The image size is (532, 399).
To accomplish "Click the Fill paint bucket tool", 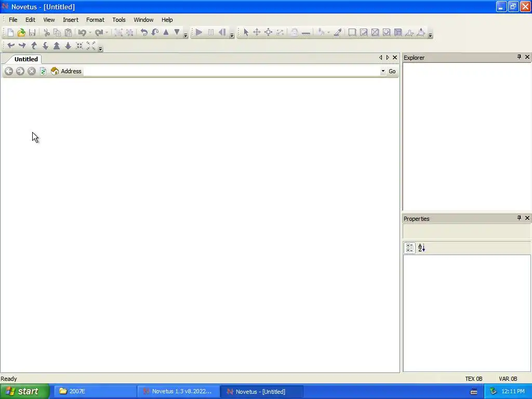I will [x=321, y=33].
